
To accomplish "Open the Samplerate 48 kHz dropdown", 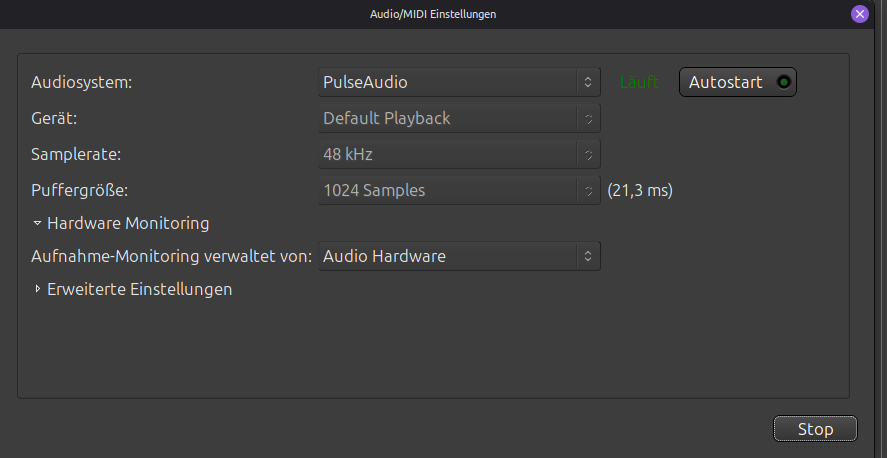I will click(x=459, y=154).
